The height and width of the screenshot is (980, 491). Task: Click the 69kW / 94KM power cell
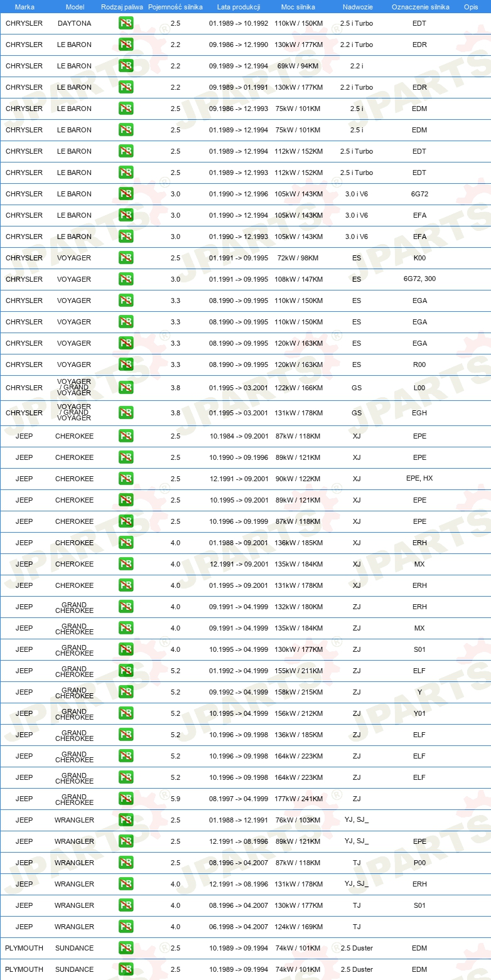[x=298, y=67]
